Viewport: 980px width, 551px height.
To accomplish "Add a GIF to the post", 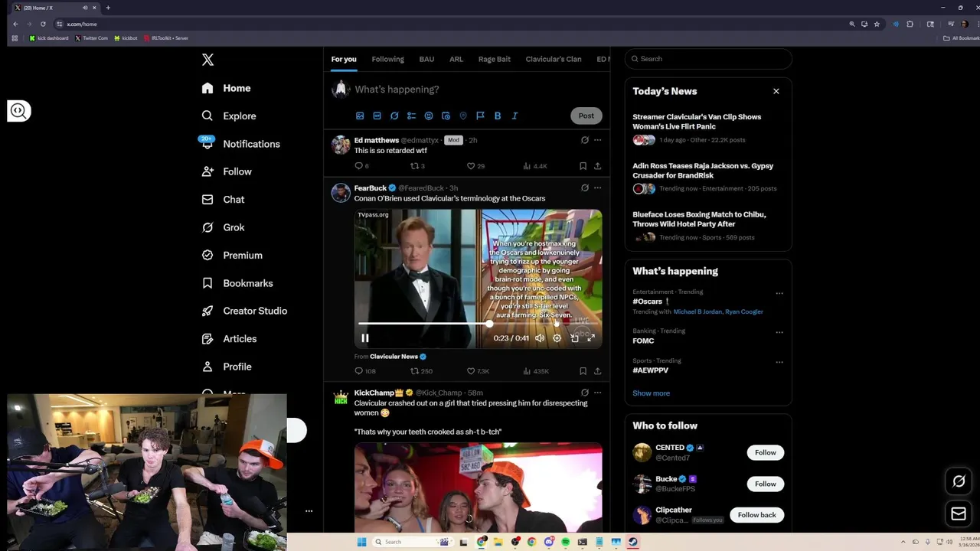I will [377, 116].
